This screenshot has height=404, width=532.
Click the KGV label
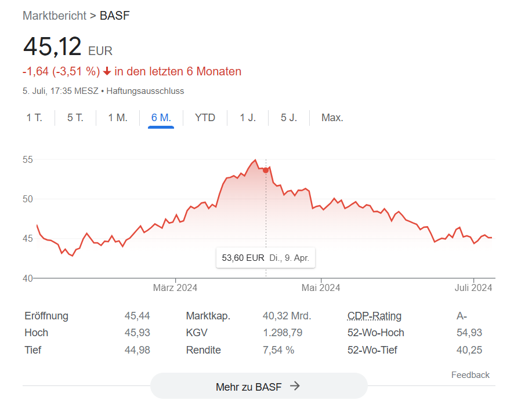pos(197,333)
